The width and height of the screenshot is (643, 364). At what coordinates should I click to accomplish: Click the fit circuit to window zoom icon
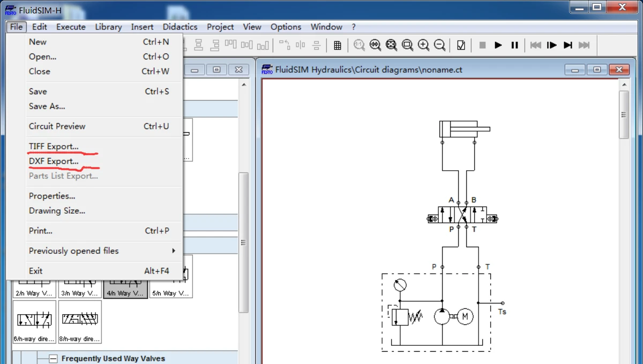[392, 45]
